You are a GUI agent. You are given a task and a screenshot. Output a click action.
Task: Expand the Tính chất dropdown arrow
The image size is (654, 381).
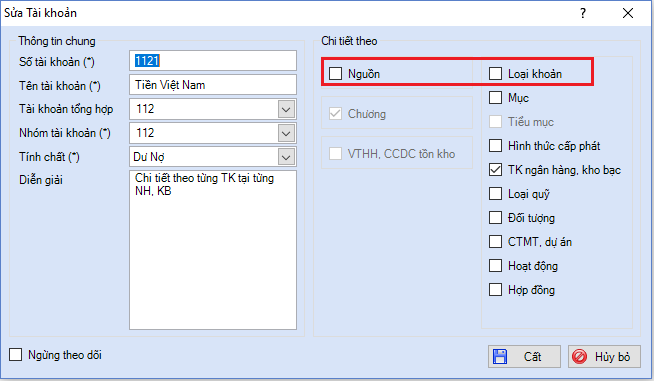click(x=286, y=157)
